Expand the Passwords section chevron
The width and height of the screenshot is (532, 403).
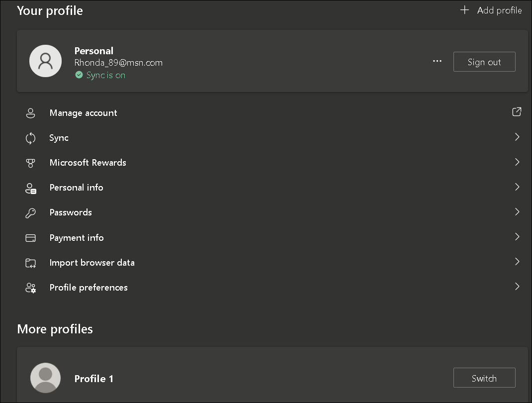click(x=517, y=211)
